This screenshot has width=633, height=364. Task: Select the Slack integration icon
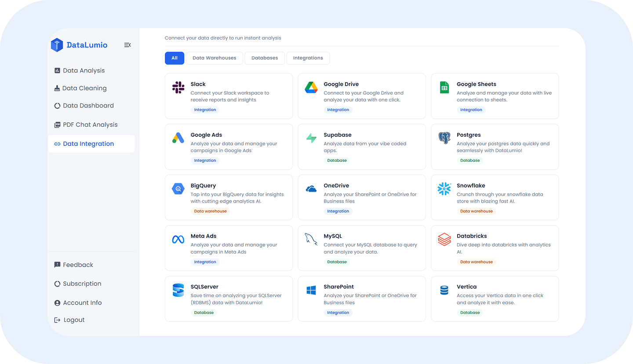tap(178, 87)
